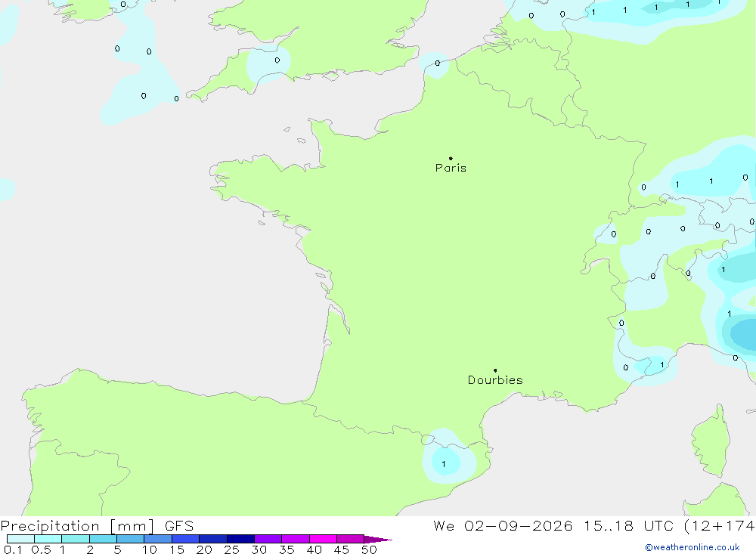This screenshot has width=756, height=554.
Task: Click the Paris city marker dot
Action: click(451, 158)
